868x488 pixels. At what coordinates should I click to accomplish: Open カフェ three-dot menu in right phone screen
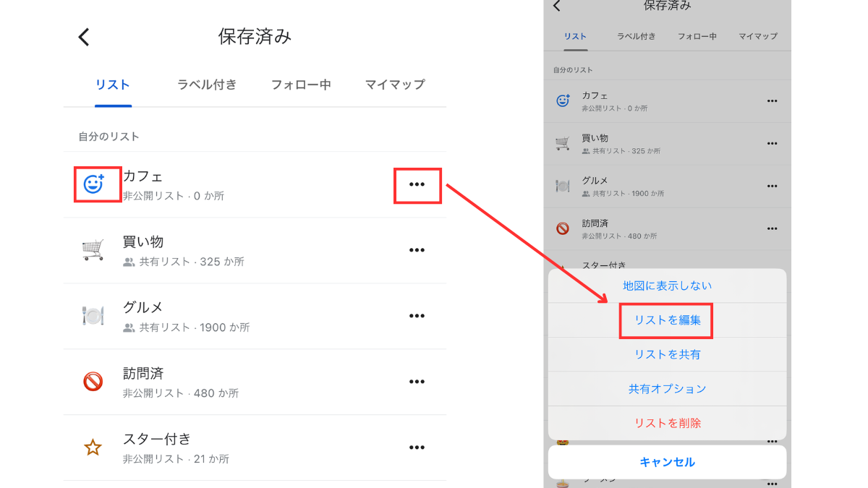[773, 101]
